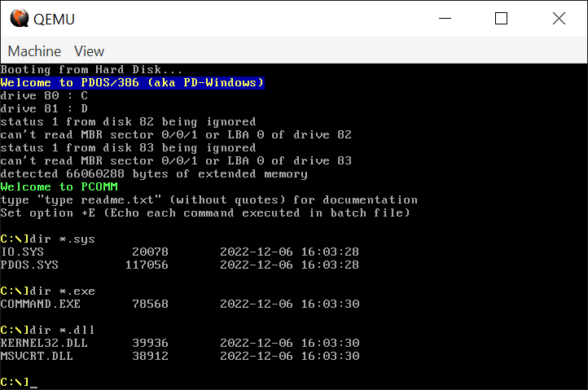Click the file size 38912
This screenshot has height=390, width=588.
(150, 356)
